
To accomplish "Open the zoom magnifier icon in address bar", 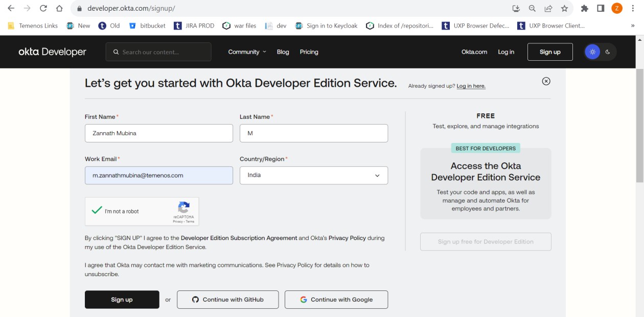I will pyautogui.click(x=532, y=8).
